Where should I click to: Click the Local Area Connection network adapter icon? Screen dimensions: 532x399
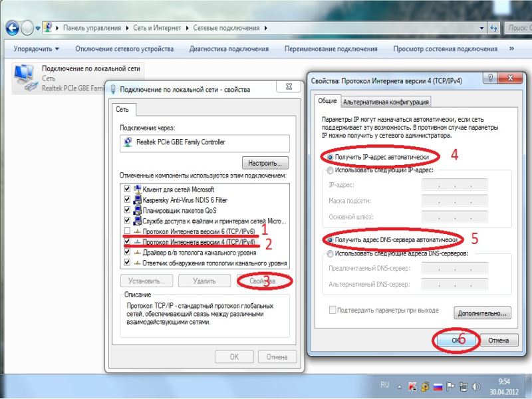25,76
